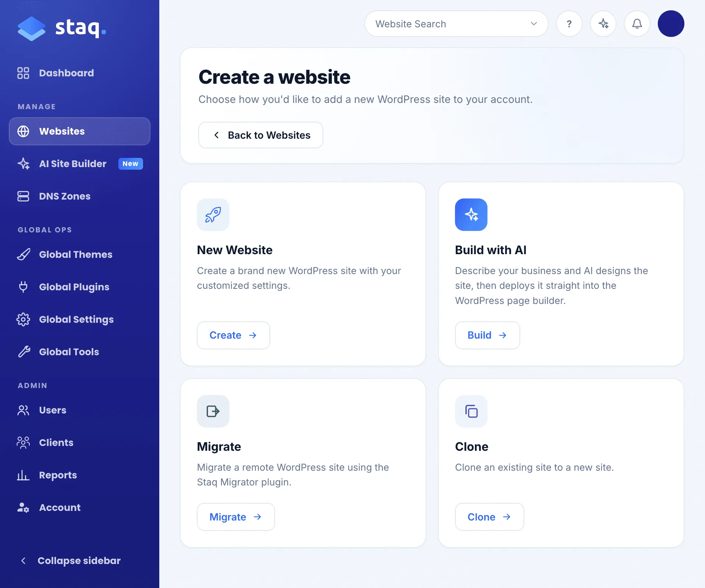This screenshot has height=588, width=705.
Task: Click the Build button
Action: [487, 335]
